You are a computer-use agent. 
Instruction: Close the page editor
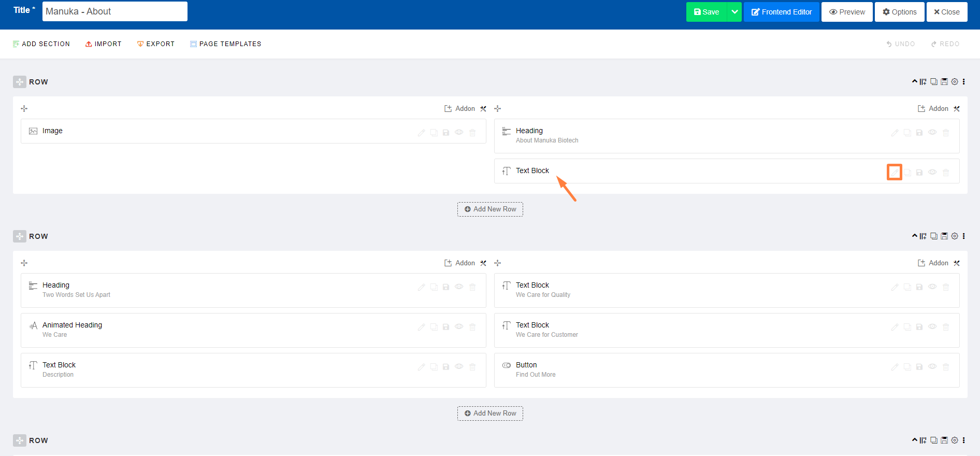[x=947, y=12]
